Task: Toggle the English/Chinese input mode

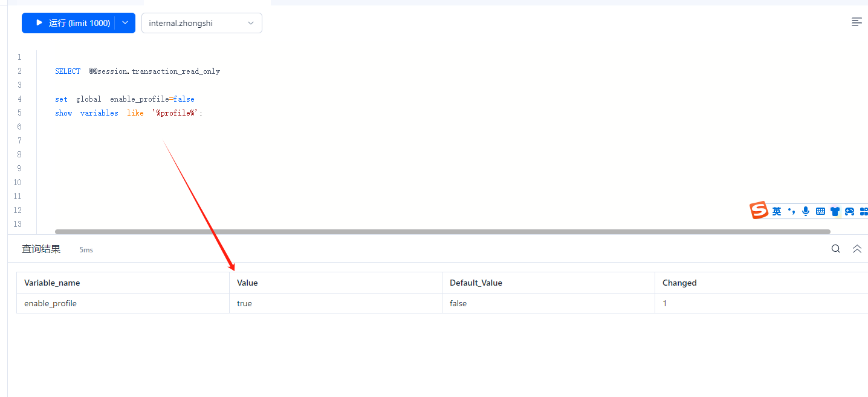Action: click(777, 211)
